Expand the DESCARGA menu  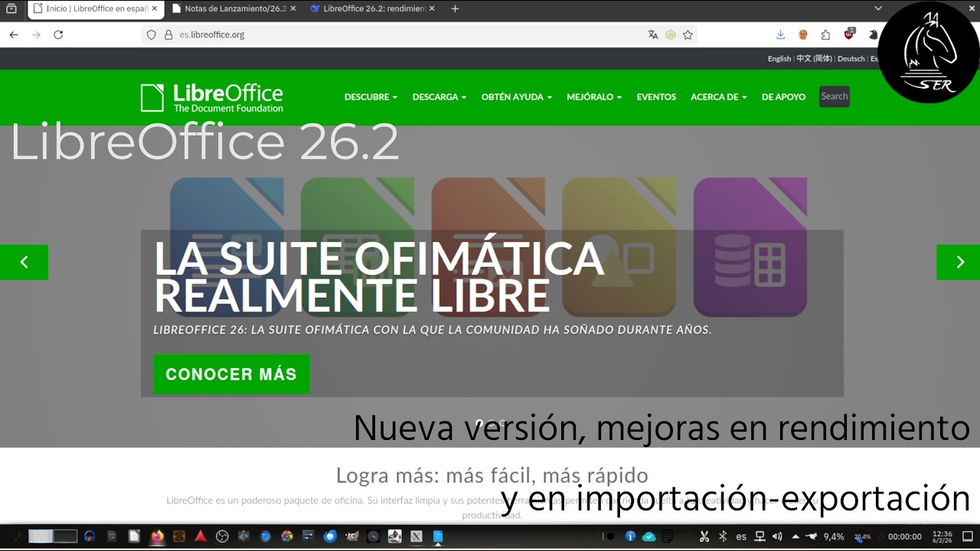pyautogui.click(x=439, y=97)
